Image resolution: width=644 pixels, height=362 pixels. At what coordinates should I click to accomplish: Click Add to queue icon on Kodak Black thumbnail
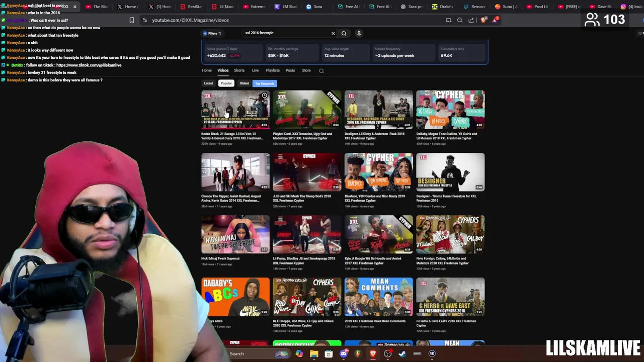coord(265,103)
